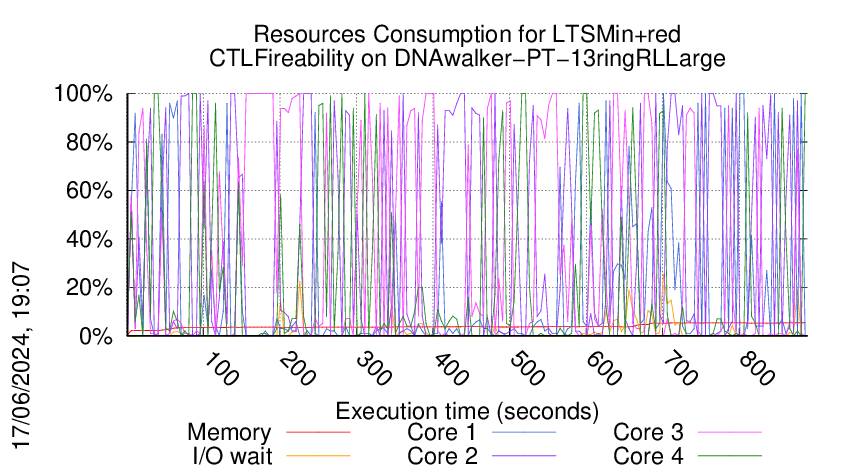Click the Memory legend label
Screen dimensions: 850x475
tap(229, 433)
